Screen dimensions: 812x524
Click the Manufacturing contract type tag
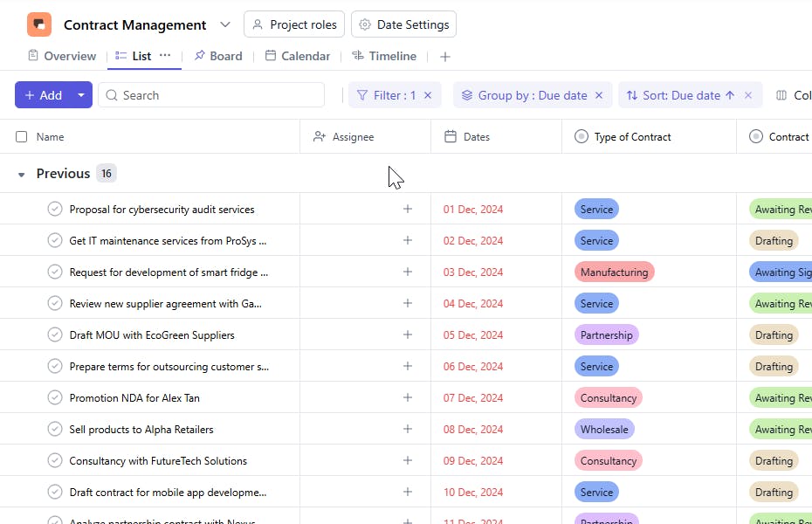pyautogui.click(x=614, y=272)
